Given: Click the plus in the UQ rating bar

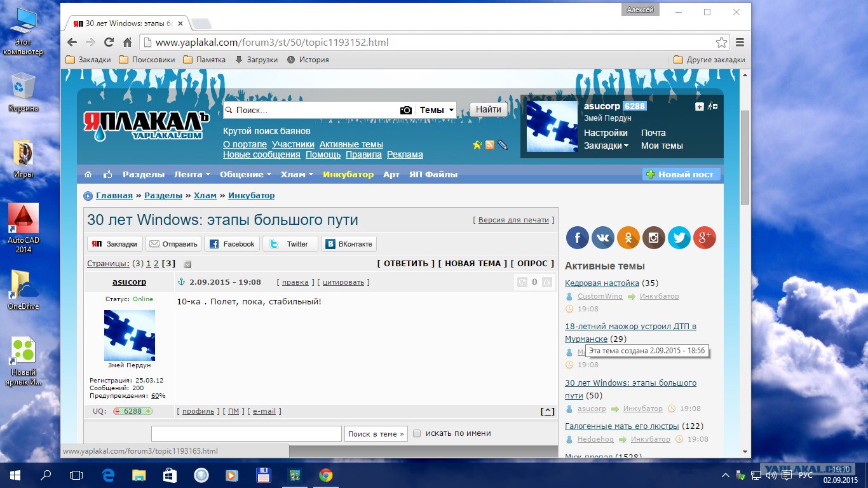Looking at the screenshot, I should point(148,411).
